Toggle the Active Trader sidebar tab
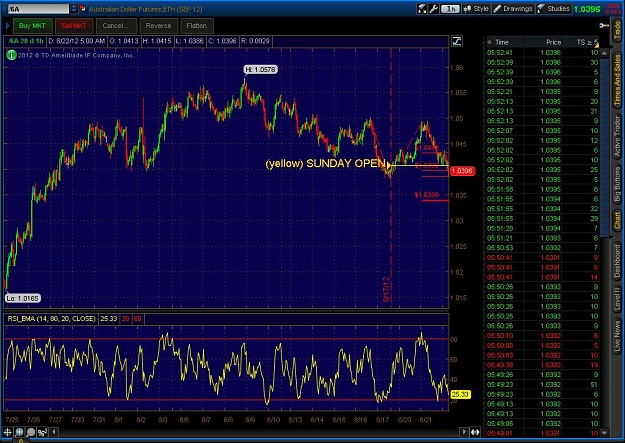The width and height of the screenshot is (625, 443). (617, 136)
